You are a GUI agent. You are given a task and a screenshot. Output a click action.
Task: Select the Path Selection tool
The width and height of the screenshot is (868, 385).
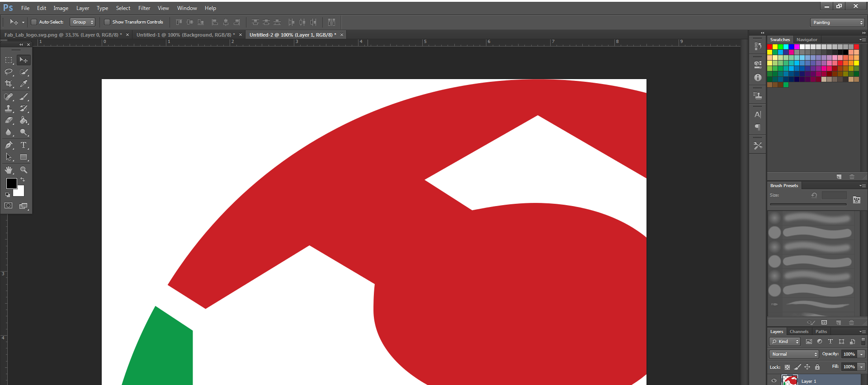(9, 157)
